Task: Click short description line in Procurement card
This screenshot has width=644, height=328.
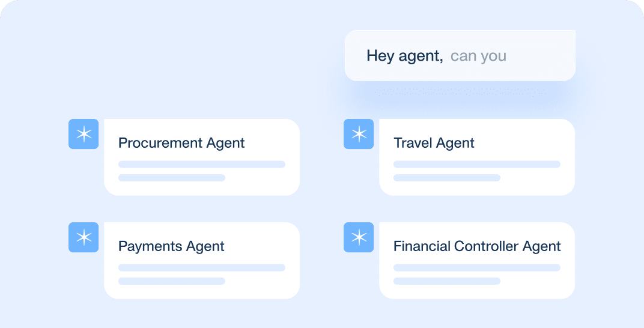Action: 171,178
